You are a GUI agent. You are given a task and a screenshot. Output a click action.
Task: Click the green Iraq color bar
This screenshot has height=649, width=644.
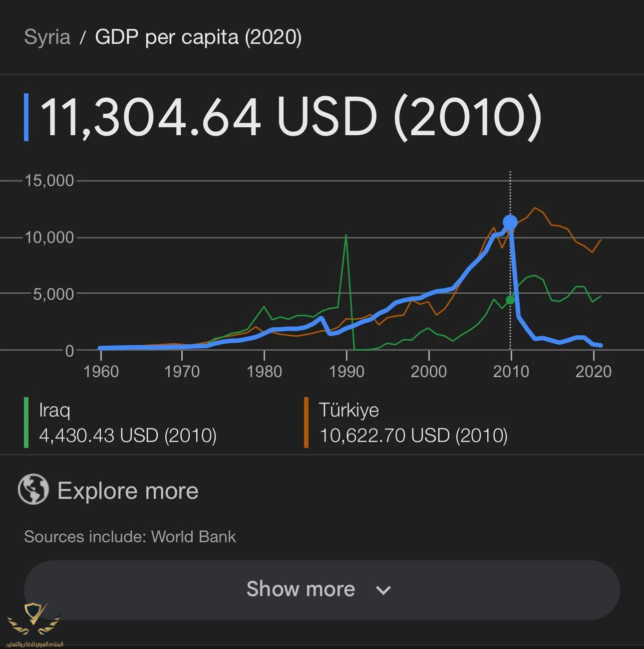tap(26, 423)
